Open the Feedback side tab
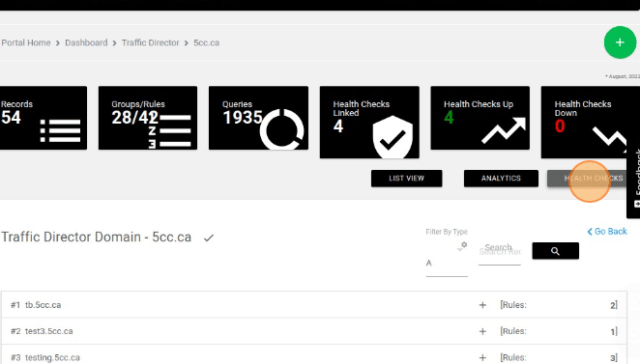 (x=633, y=178)
